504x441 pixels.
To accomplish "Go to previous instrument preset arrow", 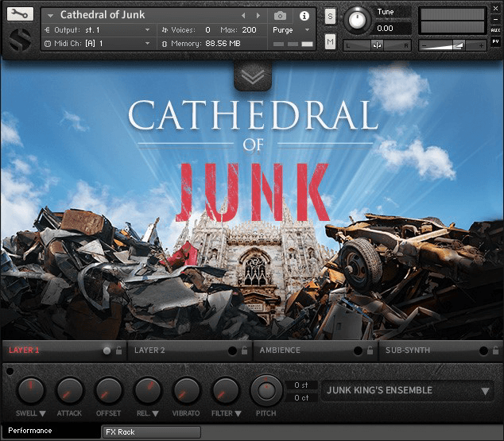I will tap(243, 15).
